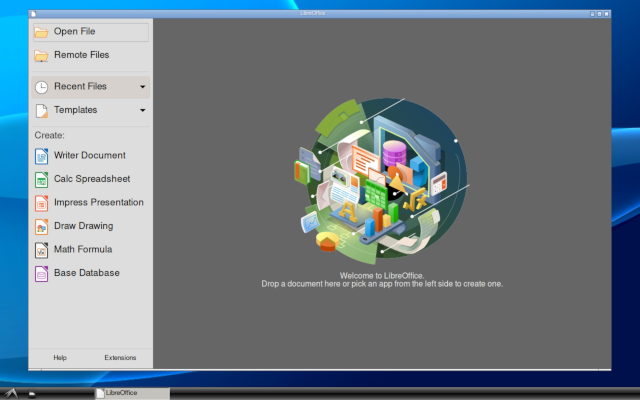This screenshot has width=640, height=400.
Task: Click the LibreOffice welcome artwork
Action: coord(382,179)
